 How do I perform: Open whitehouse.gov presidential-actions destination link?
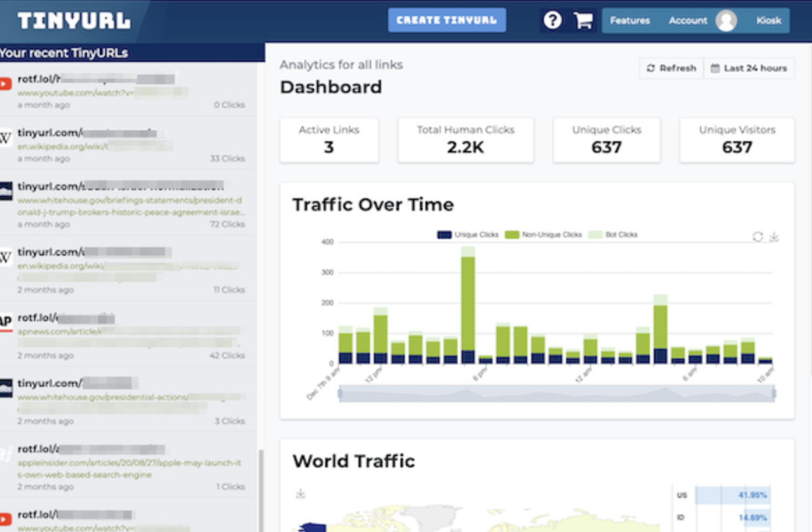[130, 402]
